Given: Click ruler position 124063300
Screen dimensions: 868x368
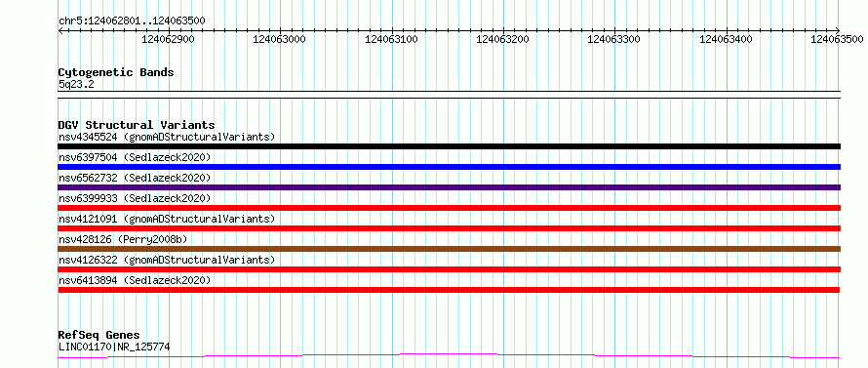Looking at the screenshot, I should [x=613, y=39].
